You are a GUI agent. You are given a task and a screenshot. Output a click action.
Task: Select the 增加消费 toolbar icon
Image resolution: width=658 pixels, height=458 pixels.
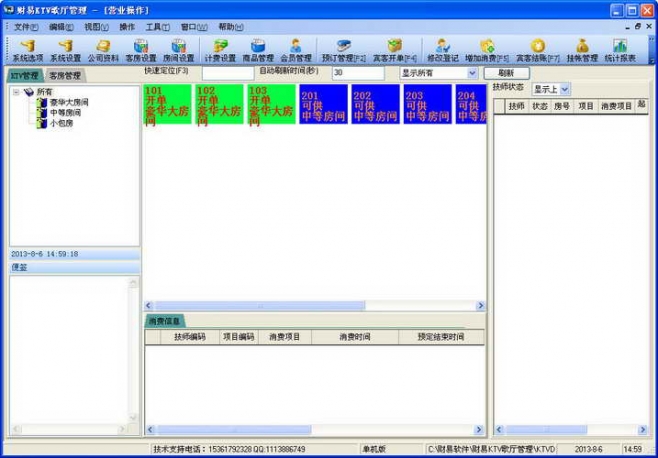coord(487,50)
